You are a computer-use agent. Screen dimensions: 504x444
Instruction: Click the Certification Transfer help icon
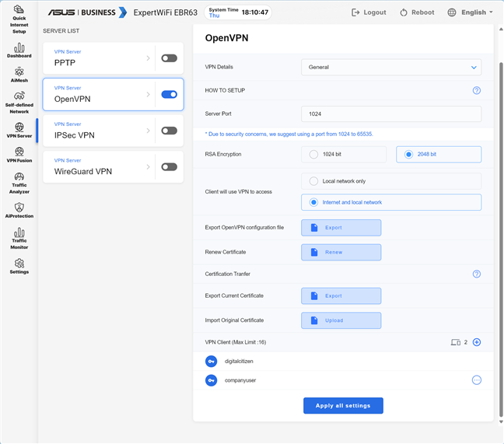tap(477, 274)
